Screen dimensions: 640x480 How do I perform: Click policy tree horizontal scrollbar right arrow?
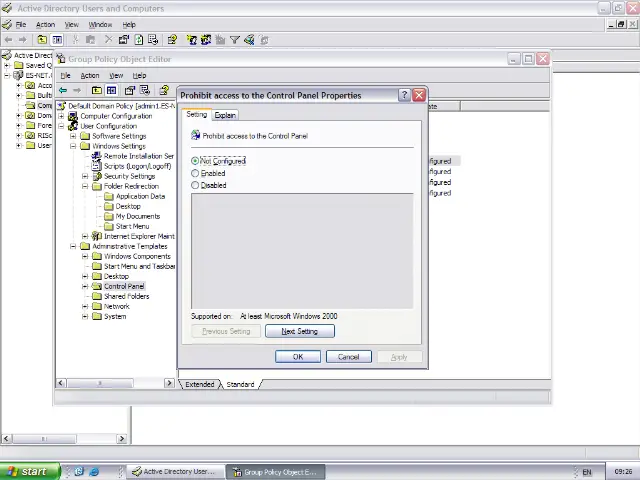coord(169,383)
